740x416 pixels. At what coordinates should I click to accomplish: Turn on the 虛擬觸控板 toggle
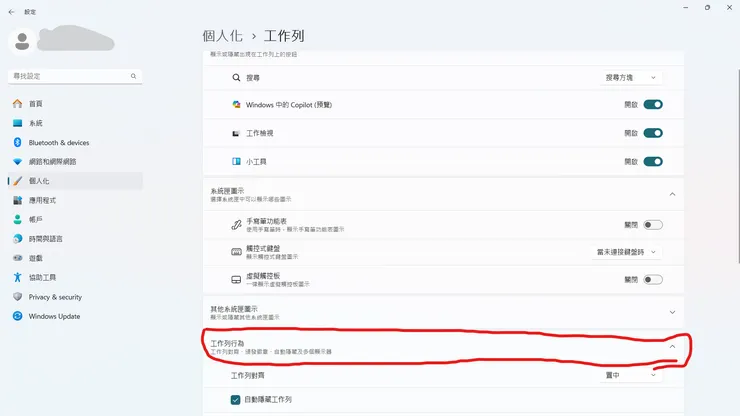653,280
